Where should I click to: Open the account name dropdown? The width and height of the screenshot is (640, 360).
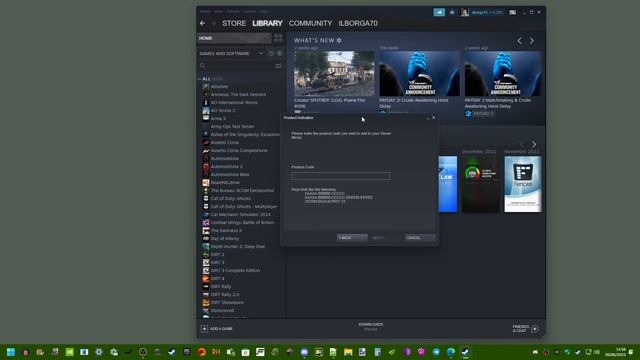pyautogui.click(x=487, y=12)
